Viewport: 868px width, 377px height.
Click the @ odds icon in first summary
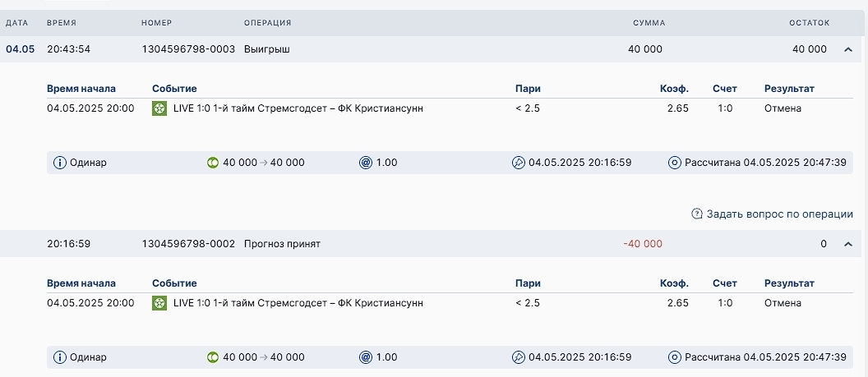coord(365,163)
